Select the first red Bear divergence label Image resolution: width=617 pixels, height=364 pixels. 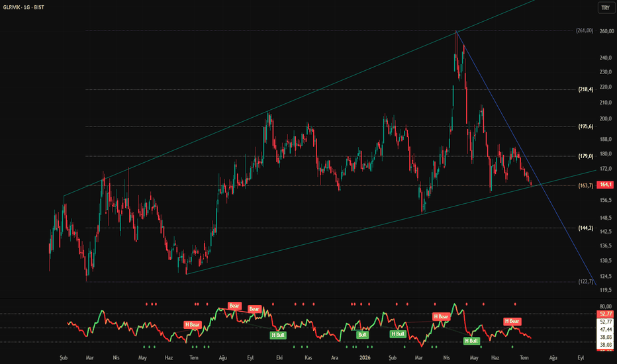(x=234, y=306)
